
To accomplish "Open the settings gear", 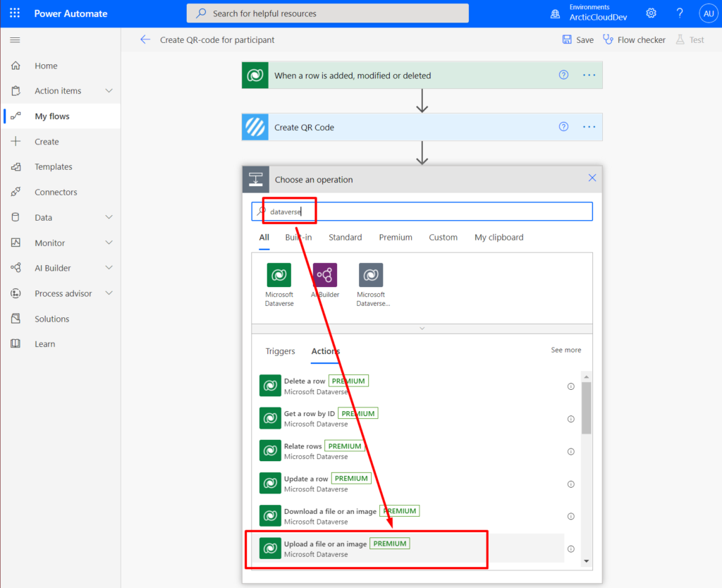I will pyautogui.click(x=651, y=13).
